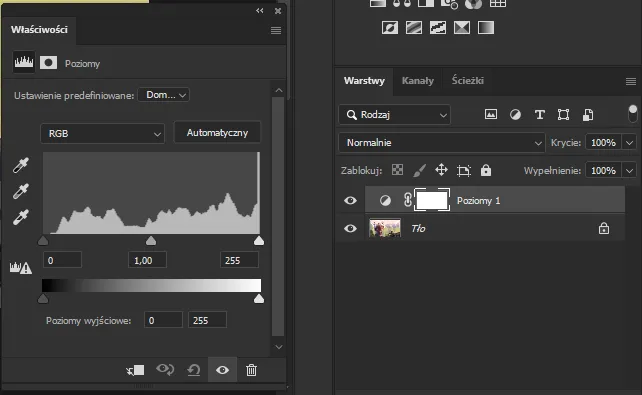This screenshot has height=395, width=642.
Task: Hide the Poziomy 1 layer
Action: (x=350, y=201)
